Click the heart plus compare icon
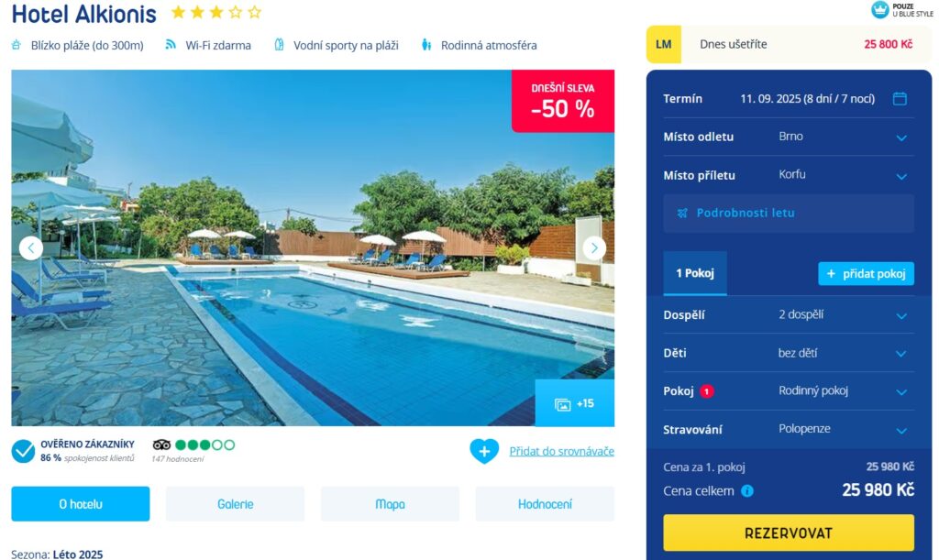The width and height of the screenshot is (939, 560). coord(484,451)
